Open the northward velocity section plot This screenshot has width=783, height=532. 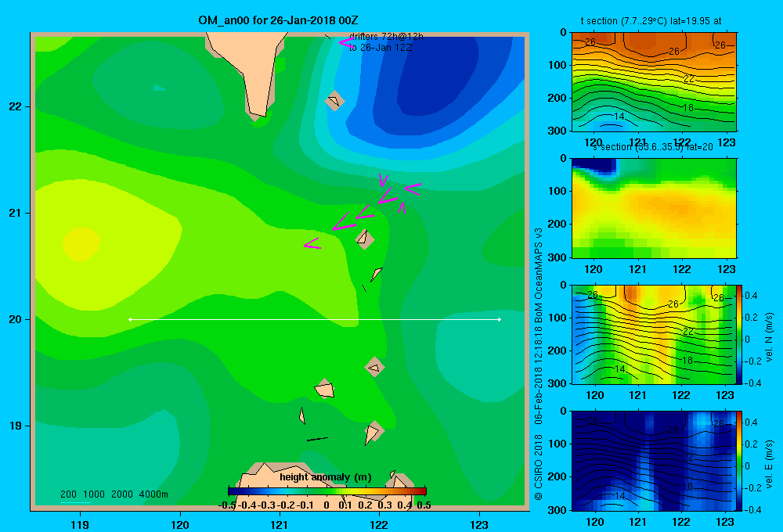(x=654, y=334)
